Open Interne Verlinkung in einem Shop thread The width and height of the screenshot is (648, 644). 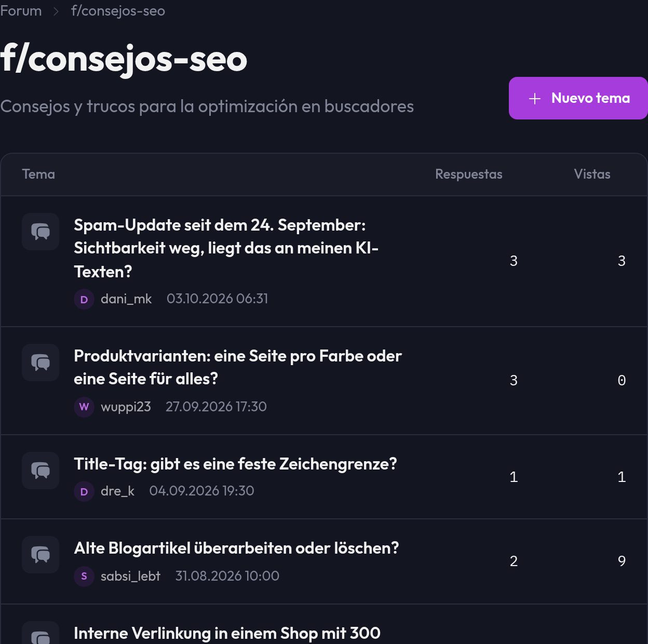point(227,633)
